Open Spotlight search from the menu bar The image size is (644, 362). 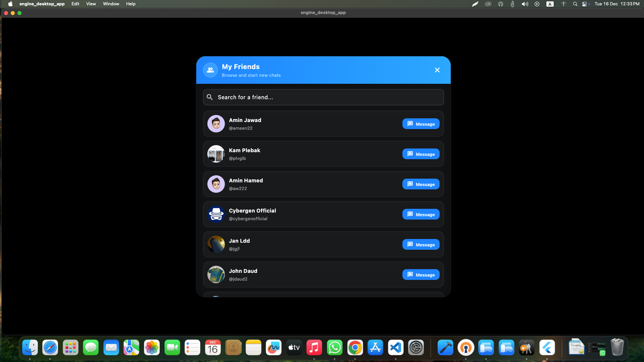(575, 4)
